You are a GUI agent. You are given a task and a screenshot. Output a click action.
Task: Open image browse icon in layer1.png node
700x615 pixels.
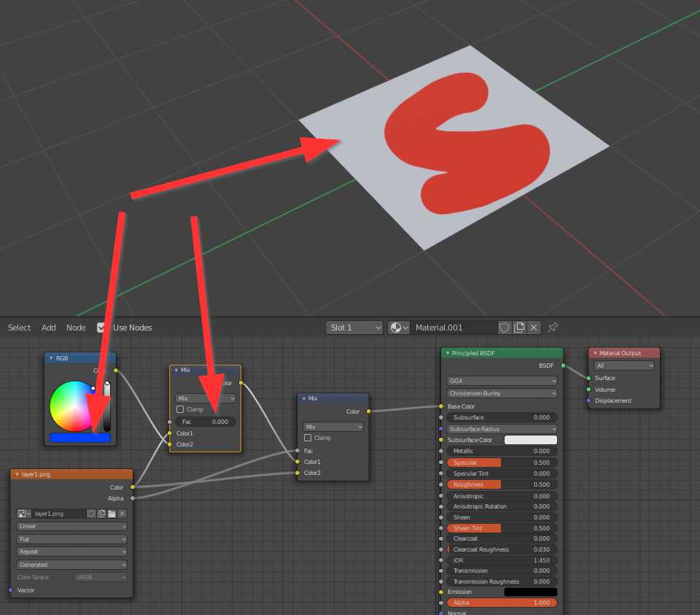pyautogui.click(x=23, y=514)
